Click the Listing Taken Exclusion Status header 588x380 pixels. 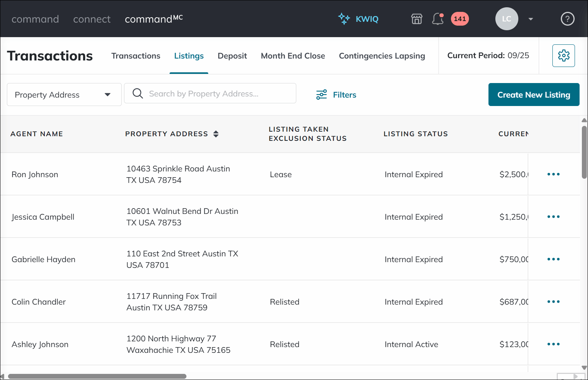coord(308,134)
